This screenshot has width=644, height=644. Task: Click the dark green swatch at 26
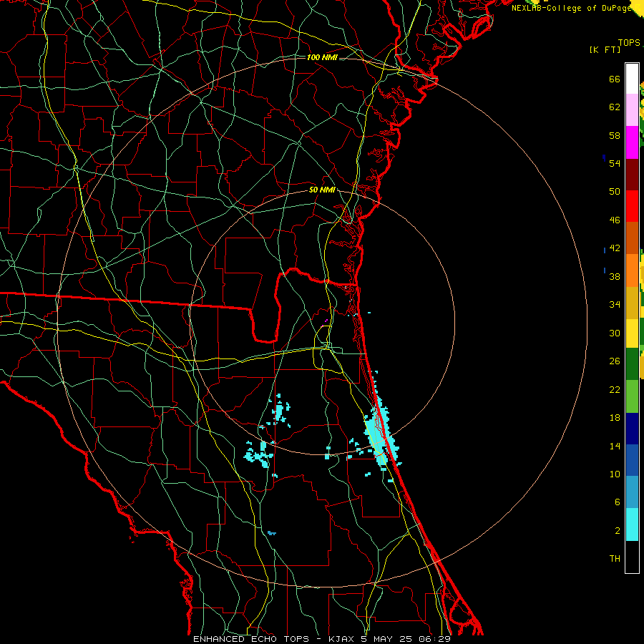(x=632, y=364)
